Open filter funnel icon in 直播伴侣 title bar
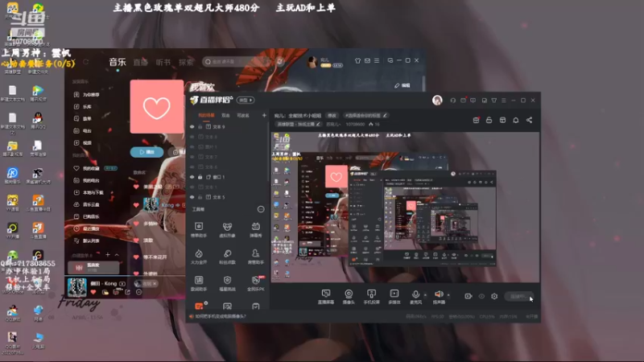 494,100
